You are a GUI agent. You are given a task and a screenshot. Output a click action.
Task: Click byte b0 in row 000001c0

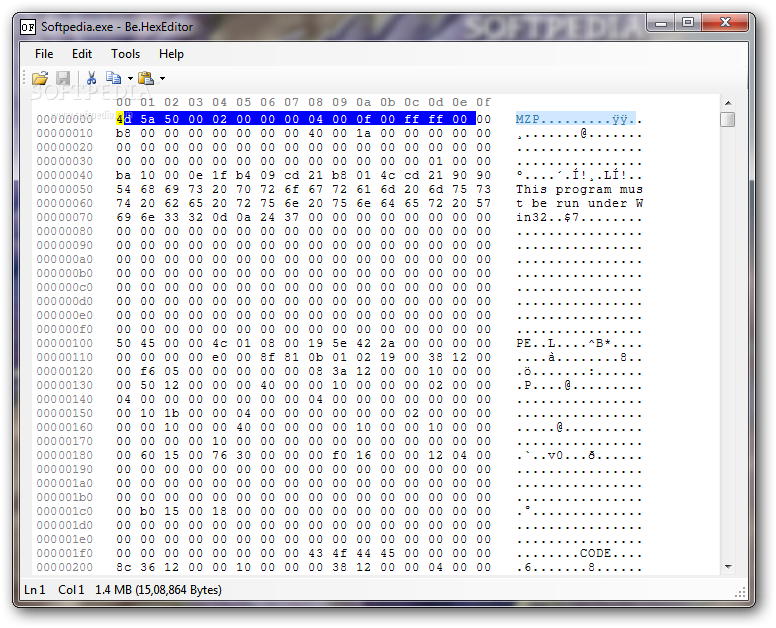(x=147, y=511)
